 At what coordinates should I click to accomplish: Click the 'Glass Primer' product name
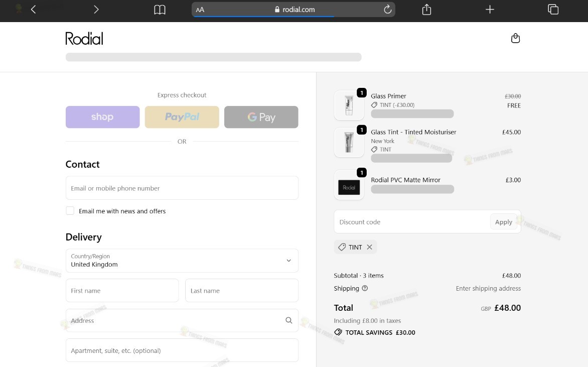tap(388, 96)
